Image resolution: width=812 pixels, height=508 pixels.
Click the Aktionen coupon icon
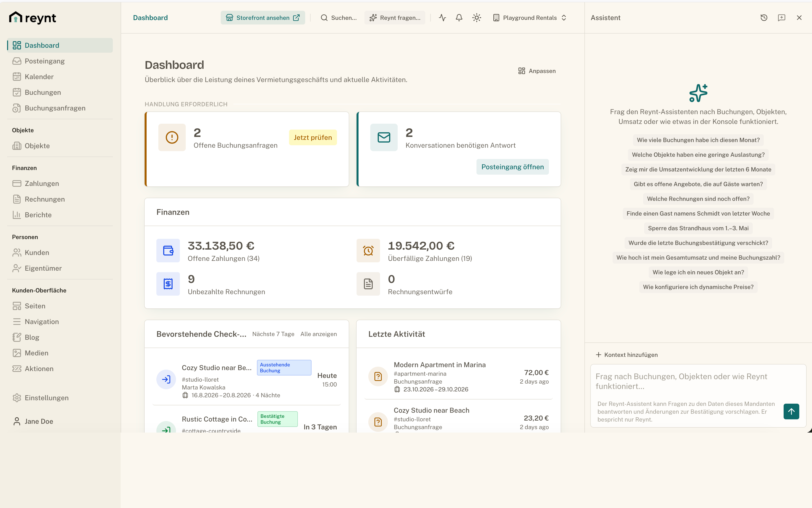click(17, 369)
